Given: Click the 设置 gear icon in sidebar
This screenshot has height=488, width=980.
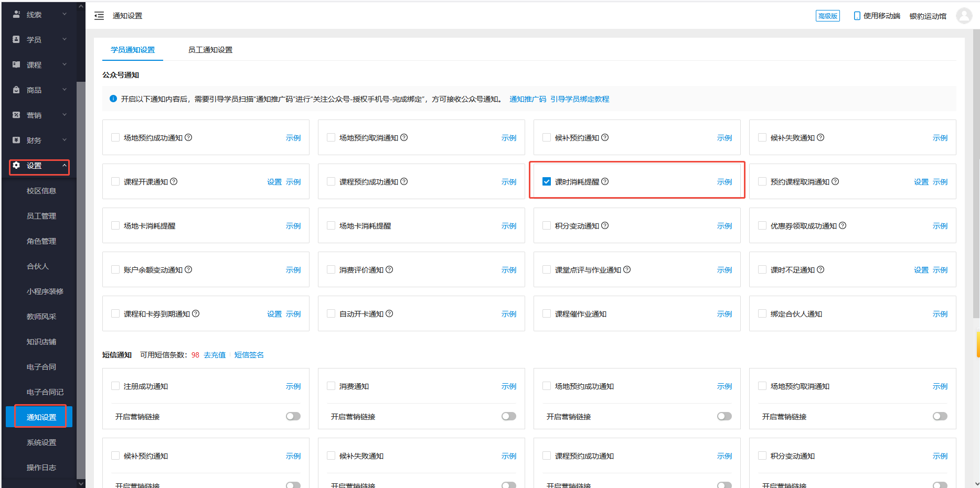Looking at the screenshot, I should click(16, 165).
